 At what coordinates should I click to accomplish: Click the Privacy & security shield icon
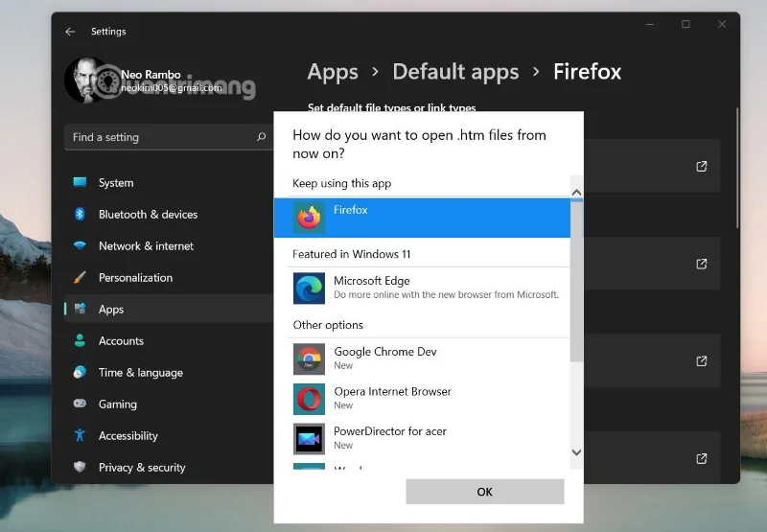80,467
